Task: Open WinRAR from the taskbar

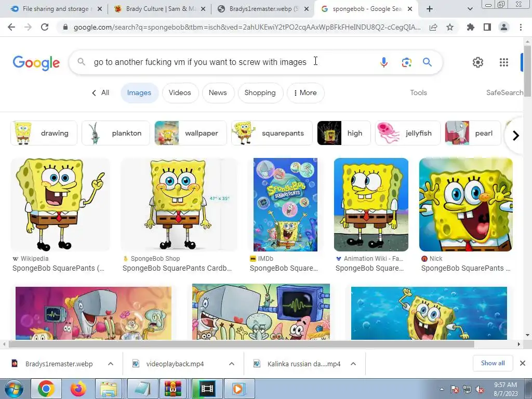Action: point(173,389)
